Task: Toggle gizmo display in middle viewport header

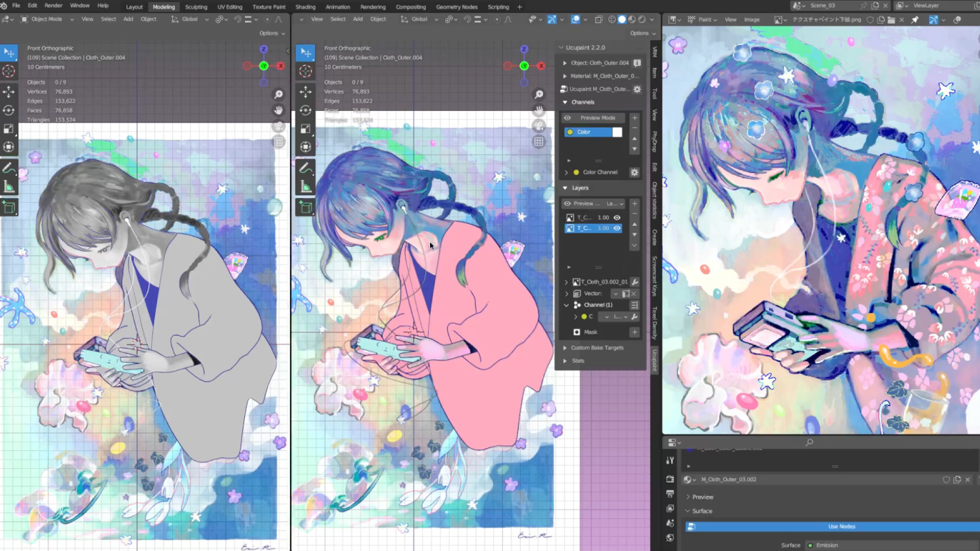Action: [551, 20]
